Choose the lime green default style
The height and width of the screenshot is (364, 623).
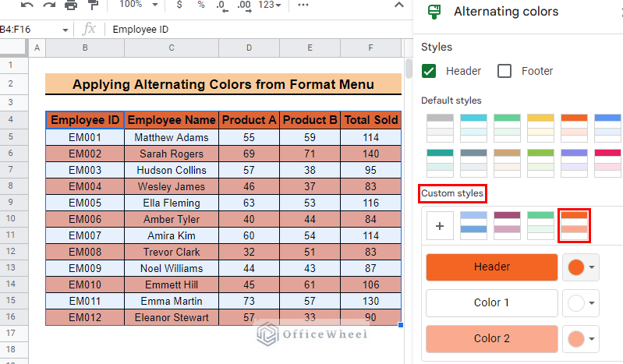coord(540,163)
